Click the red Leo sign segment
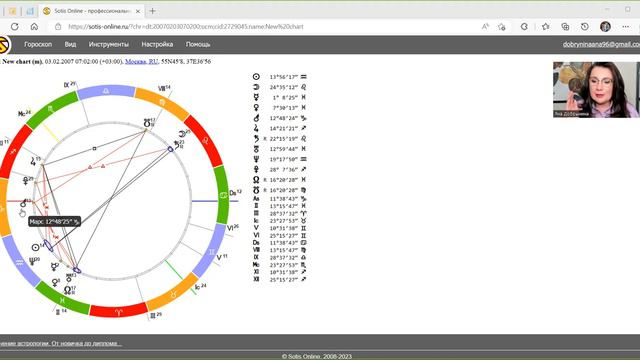The height and width of the screenshot is (360, 640). (204, 141)
